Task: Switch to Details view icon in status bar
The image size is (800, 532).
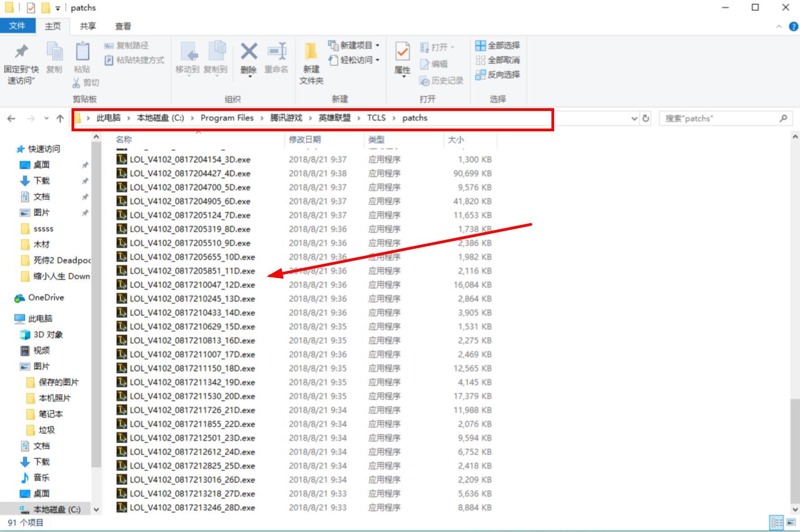Action: 776,522
